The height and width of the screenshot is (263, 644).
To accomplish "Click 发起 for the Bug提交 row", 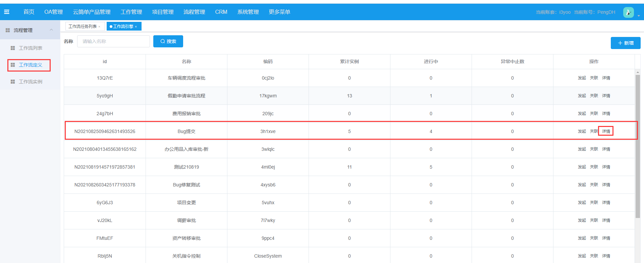I will (582, 131).
